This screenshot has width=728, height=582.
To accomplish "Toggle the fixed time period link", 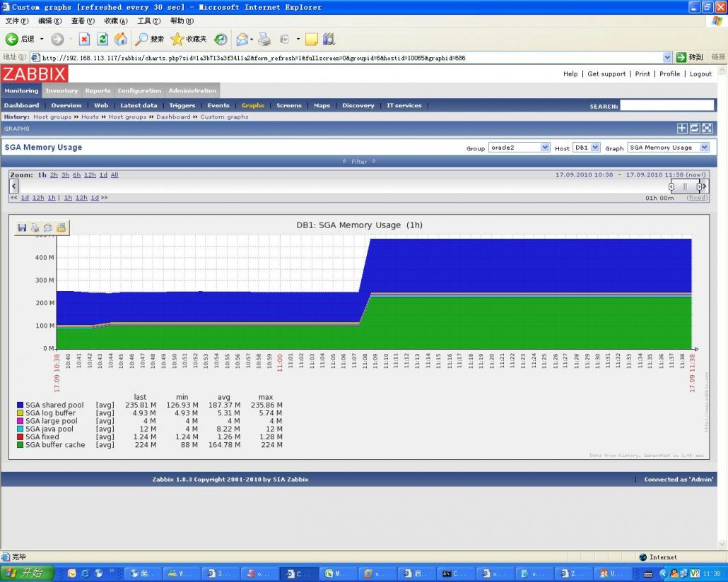I will [x=697, y=198].
